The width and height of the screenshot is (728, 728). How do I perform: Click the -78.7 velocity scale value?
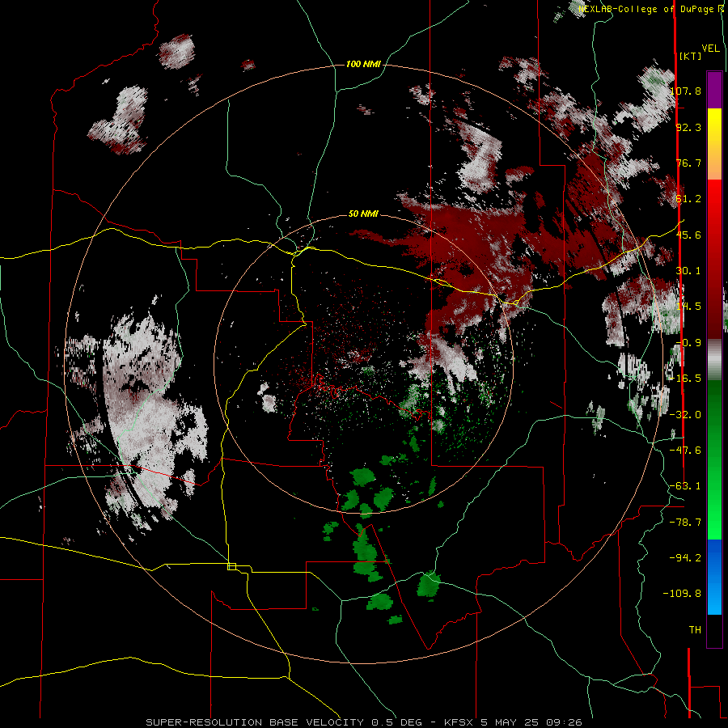[x=686, y=523]
